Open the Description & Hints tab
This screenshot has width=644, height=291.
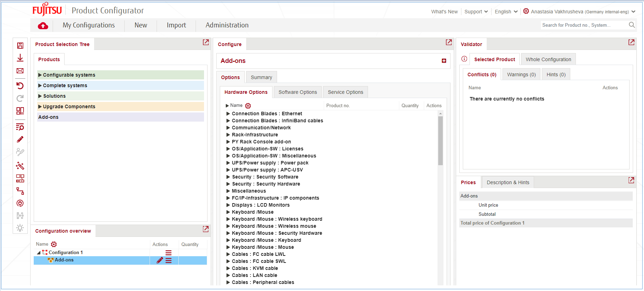[508, 182]
